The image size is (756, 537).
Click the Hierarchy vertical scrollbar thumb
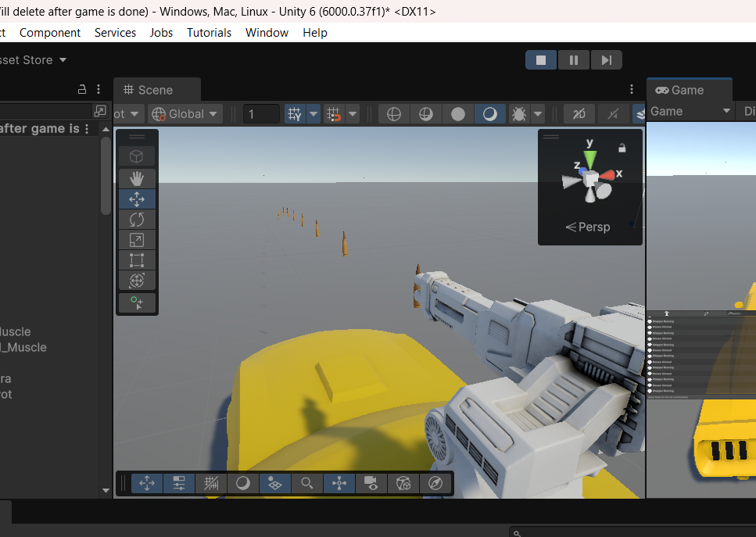(106, 175)
